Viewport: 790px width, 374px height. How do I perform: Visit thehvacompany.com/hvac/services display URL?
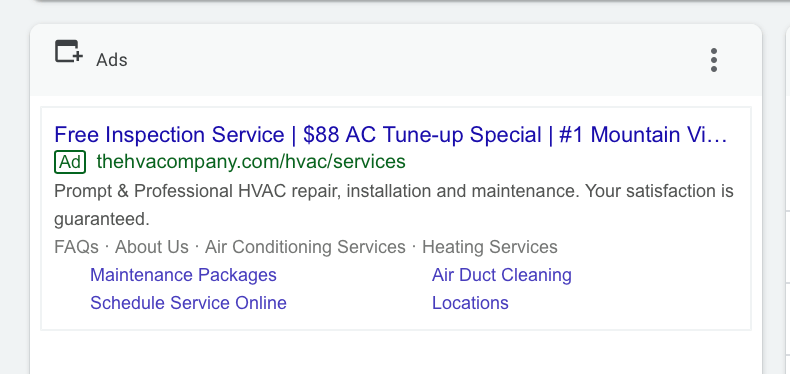pos(251,162)
